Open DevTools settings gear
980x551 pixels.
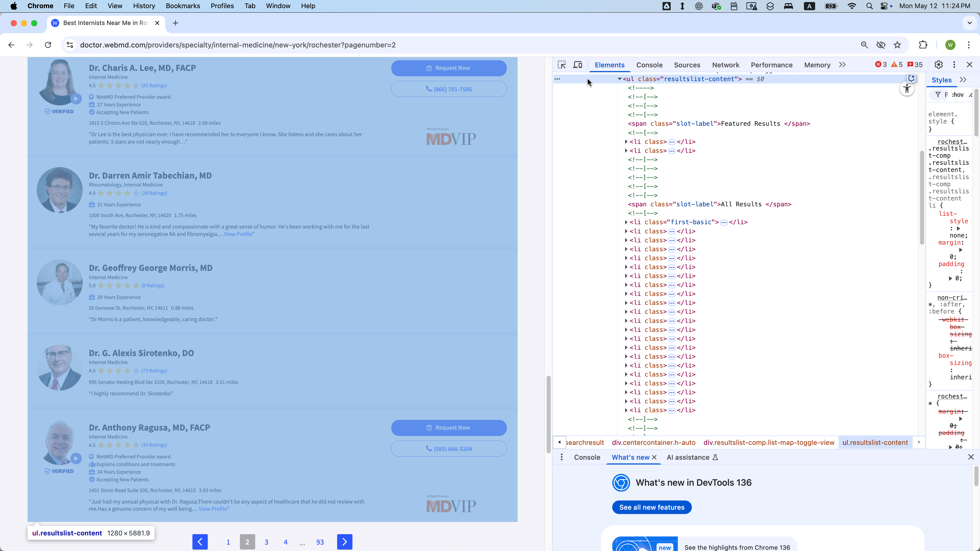pyautogui.click(x=939, y=65)
